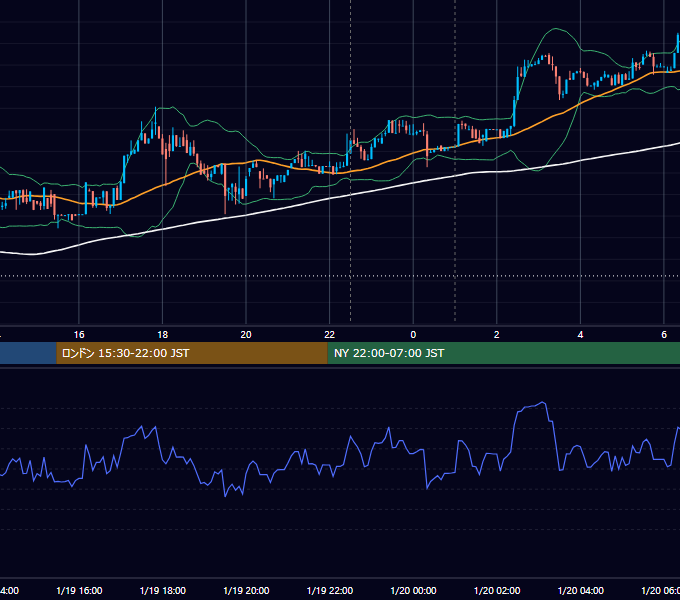Click the 1/19 16:00 time label
680x600 pixels.
pos(79,590)
